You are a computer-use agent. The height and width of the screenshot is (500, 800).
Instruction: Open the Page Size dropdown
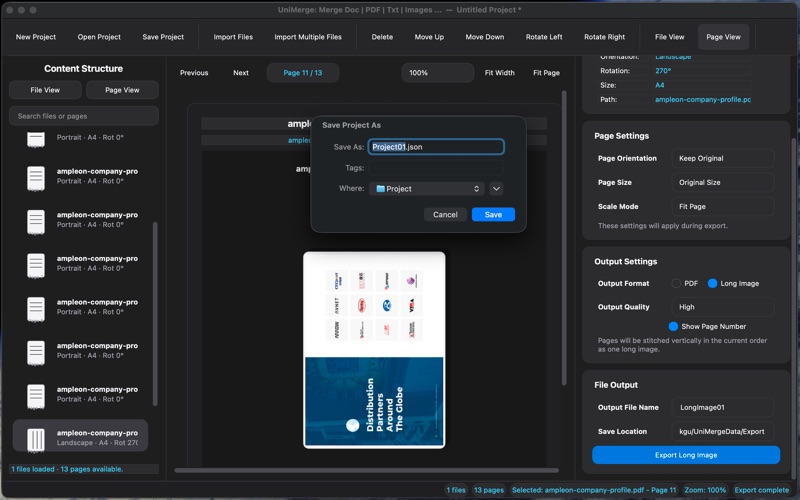722,182
